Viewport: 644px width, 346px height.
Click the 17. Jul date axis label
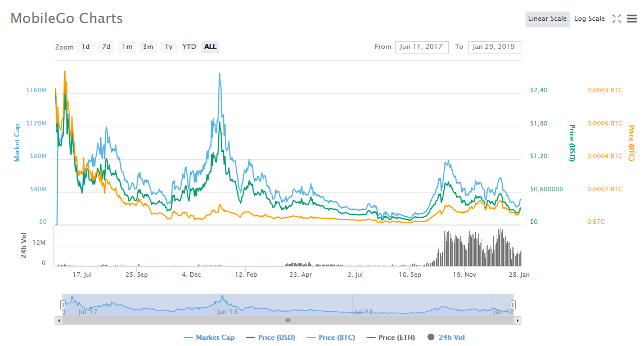82,275
